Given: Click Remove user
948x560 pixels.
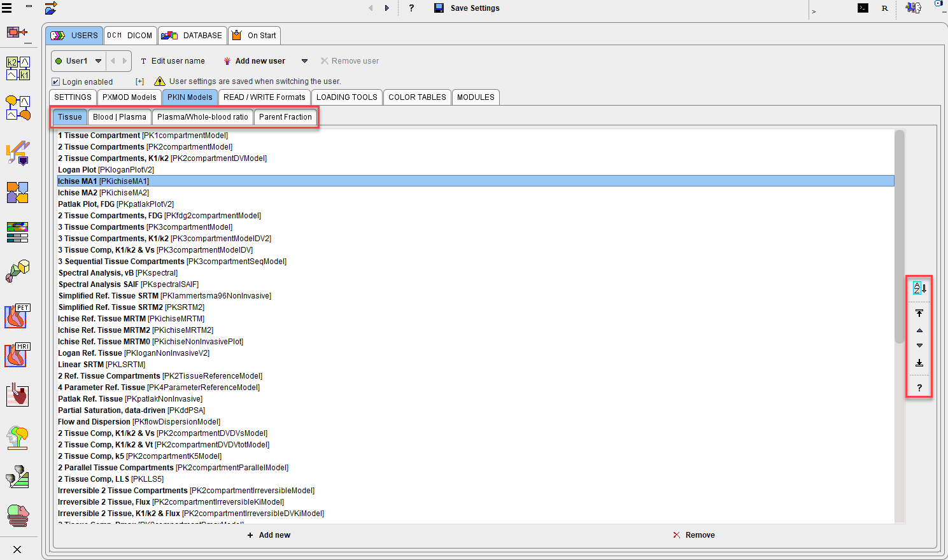Looking at the screenshot, I should pyautogui.click(x=350, y=61).
